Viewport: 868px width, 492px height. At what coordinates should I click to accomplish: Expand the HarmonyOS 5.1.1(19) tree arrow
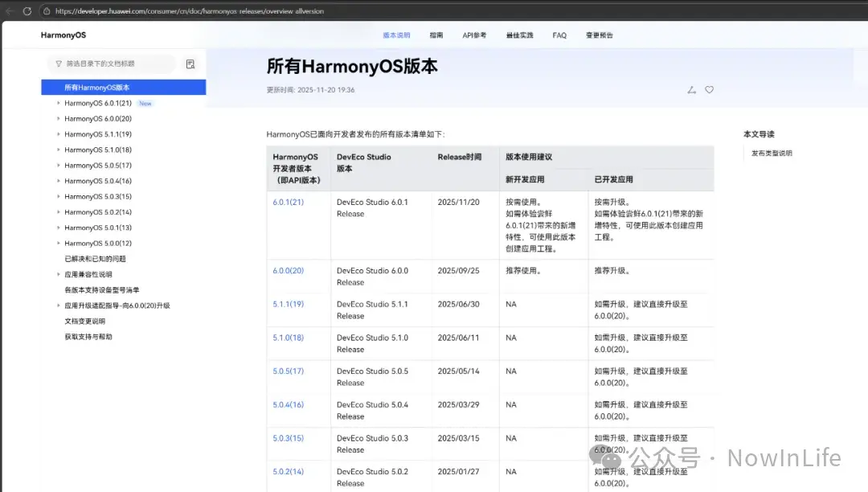[x=58, y=134]
